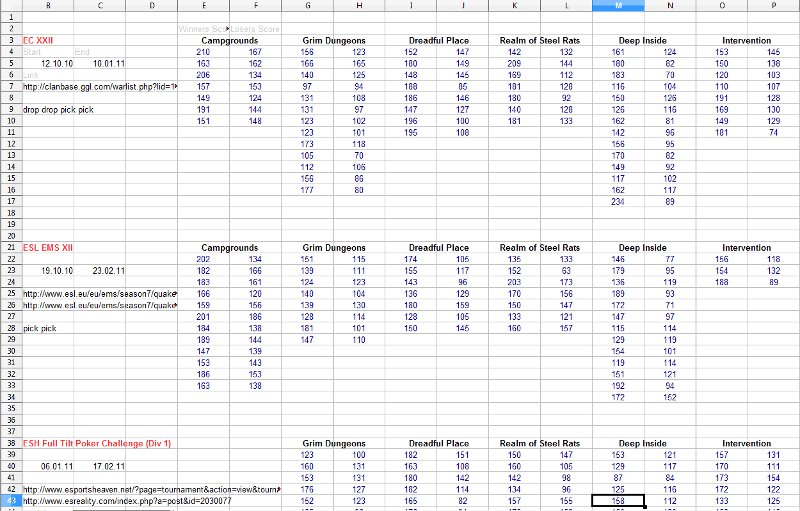Select the row 21 header
Viewport: 800px width, 511px height.
(8, 247)
